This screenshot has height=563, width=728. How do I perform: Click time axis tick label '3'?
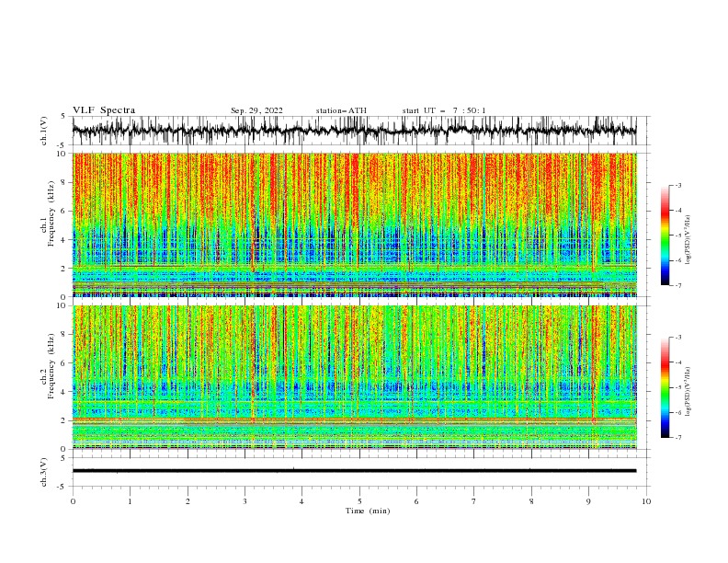click(x=245, y=501)
